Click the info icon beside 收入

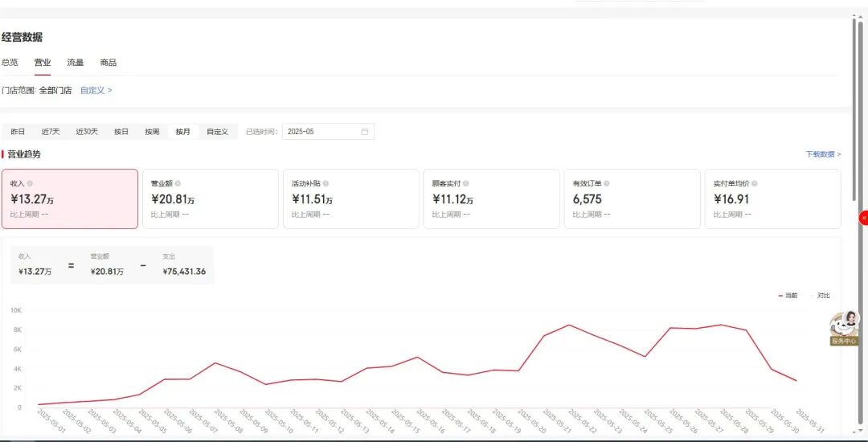(30, 184)
